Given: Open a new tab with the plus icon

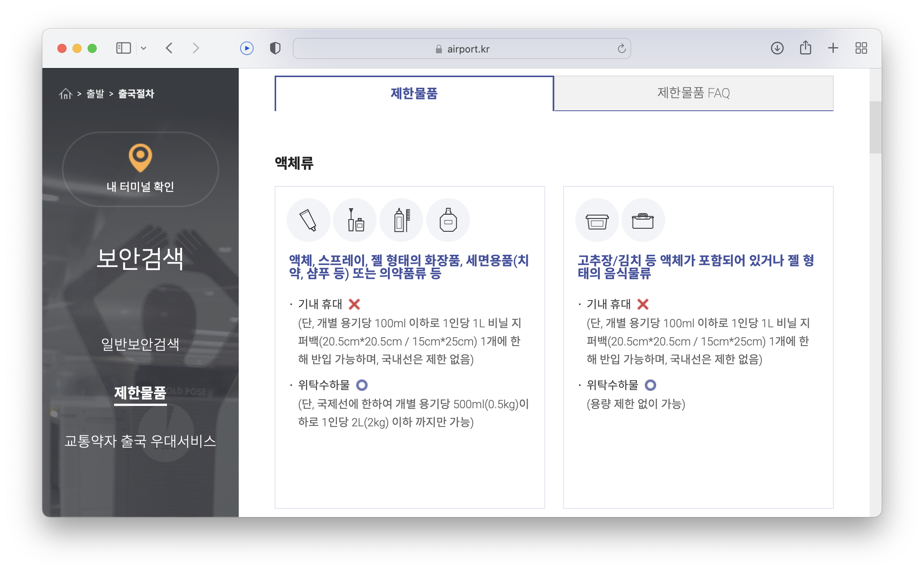Looking at the screenshot, I should click(833, 48).
